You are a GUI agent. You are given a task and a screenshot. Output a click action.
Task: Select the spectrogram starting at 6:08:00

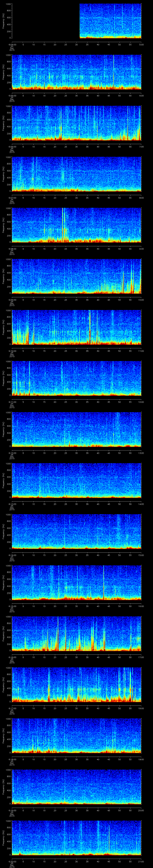pyautogui.click(x=77, y=225)
